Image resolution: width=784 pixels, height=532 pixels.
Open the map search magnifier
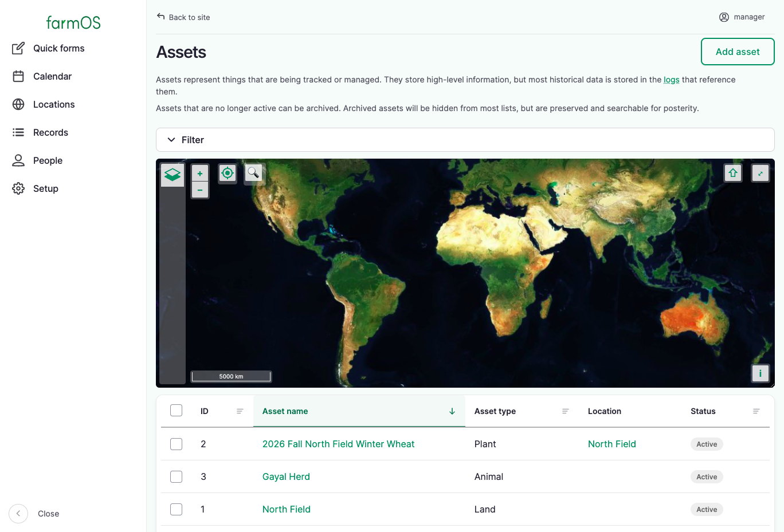(253, 172)
